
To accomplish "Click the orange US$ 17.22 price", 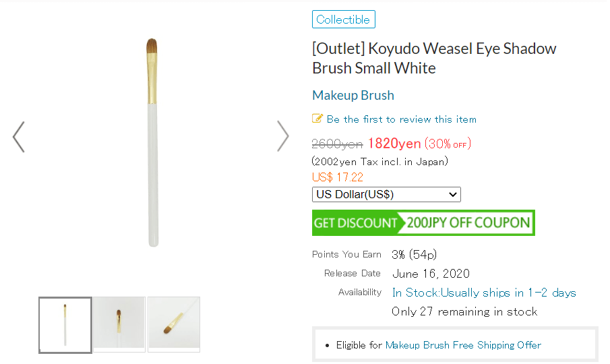I will [x=338, y=177].
